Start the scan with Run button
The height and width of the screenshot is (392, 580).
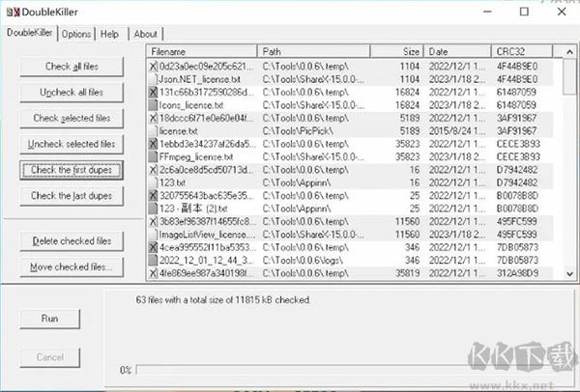coord(50,319)
